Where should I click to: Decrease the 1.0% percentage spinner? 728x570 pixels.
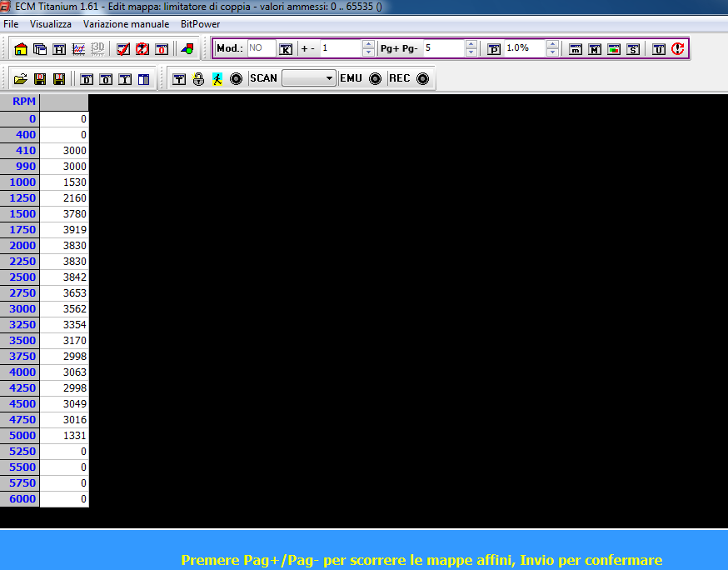pos(552,52)
